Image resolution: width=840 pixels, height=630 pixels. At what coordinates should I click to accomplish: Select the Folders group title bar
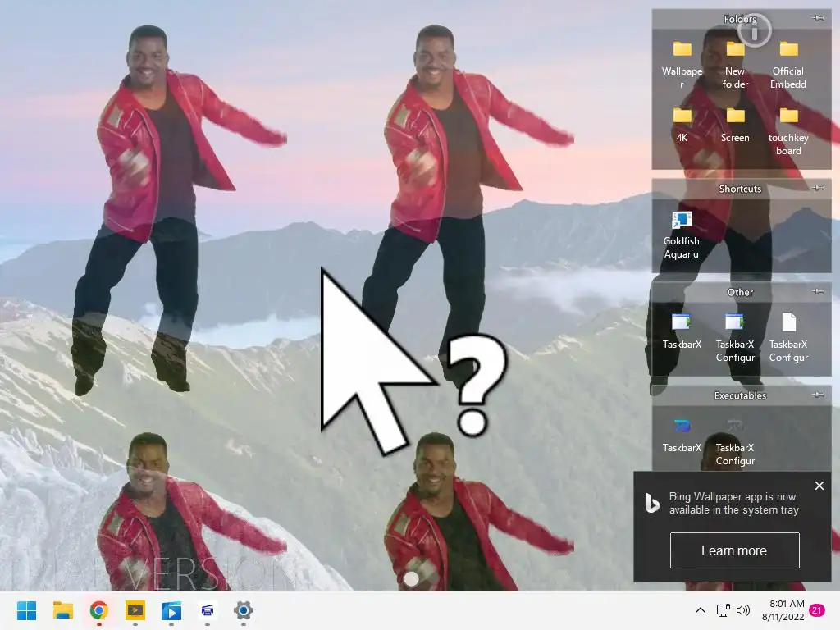coord(741,19)
